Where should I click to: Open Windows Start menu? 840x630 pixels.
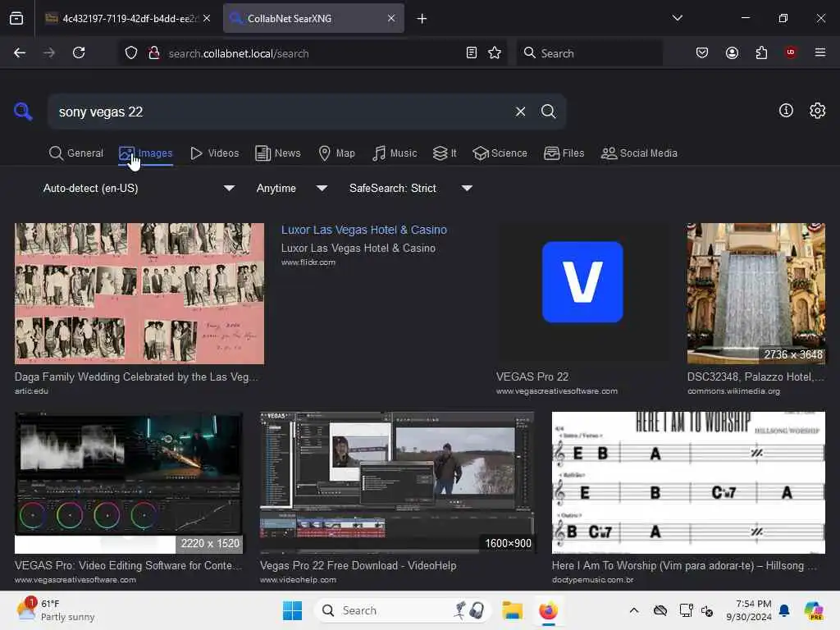(x=293, y=610)
